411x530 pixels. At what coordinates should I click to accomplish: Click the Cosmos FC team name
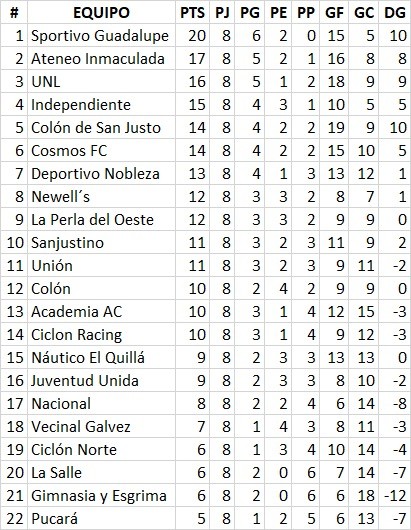click(x=69, y=151)
